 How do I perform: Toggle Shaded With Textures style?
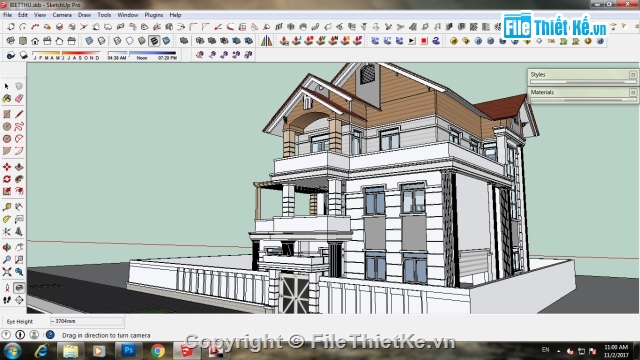[154, 41]
